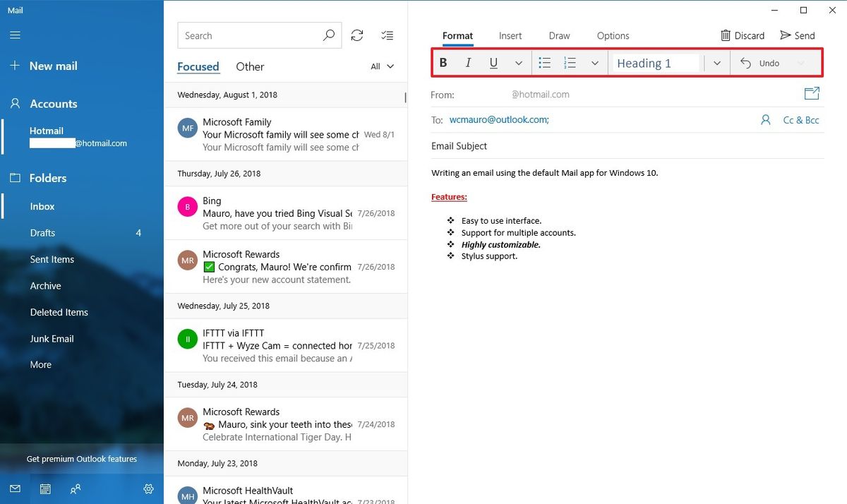Open the All messages filter dropdown

tap(381, 66)
